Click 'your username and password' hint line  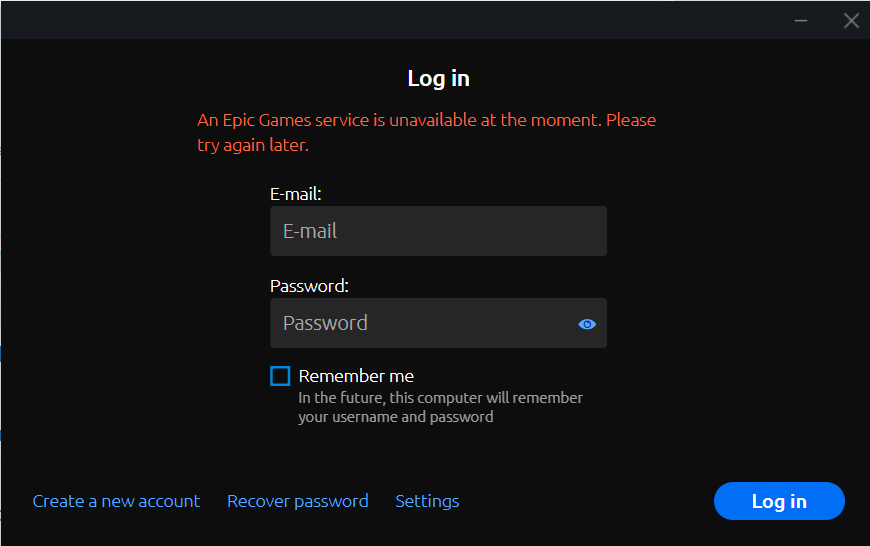(395, 417)
